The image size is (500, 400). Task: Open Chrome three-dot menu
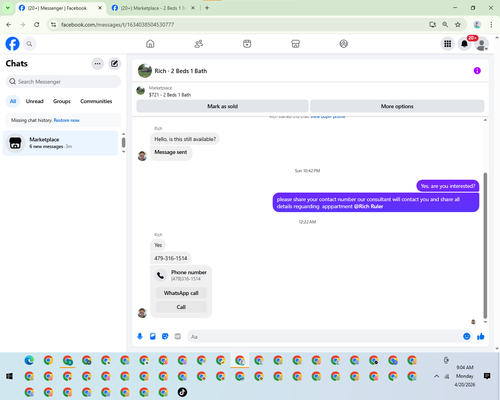[x=491, y=24]
